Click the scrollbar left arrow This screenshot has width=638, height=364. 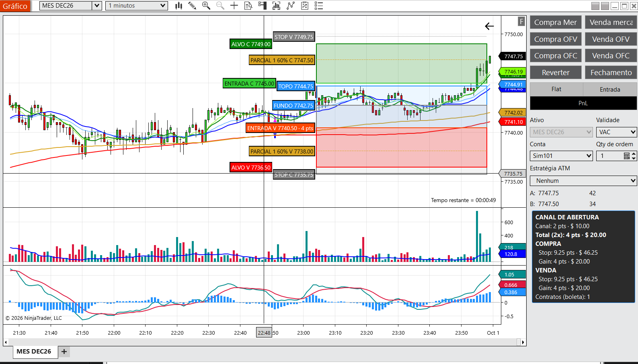pyautogui.click(x=5, y=342)
